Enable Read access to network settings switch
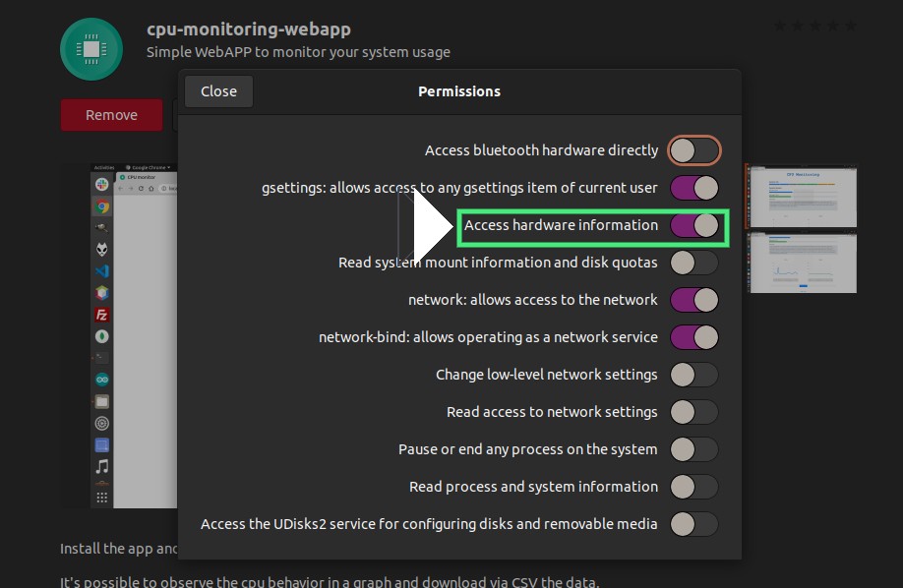The height and width of the screenshot is (588, 903). click(x=693, y=412)
